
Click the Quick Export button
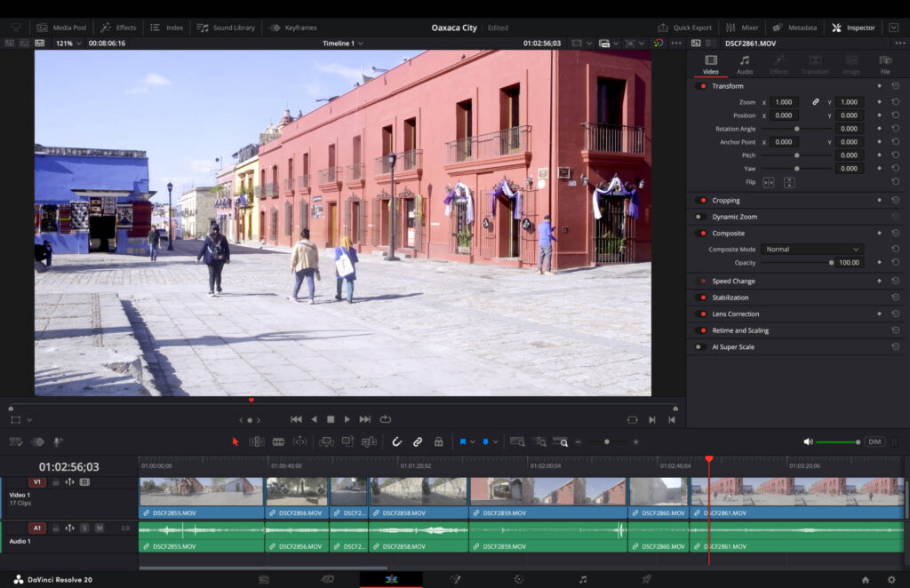pyautogui.click(x=685, y=28)
